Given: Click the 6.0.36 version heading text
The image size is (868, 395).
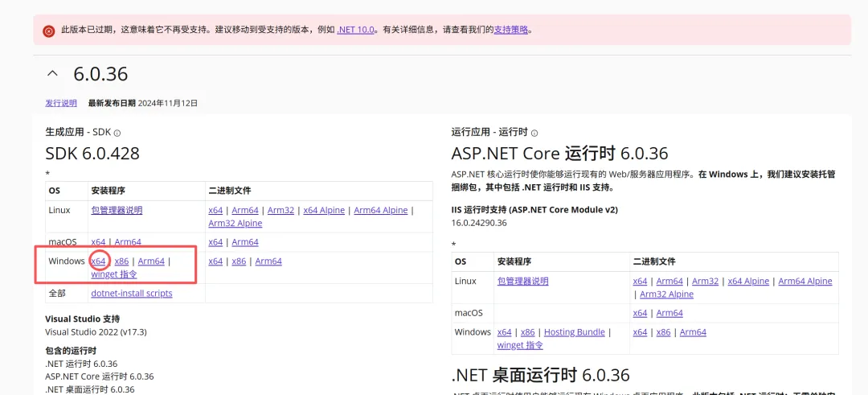Looking at the screenshot, I should pyautogui.click(x=100, y=74).
